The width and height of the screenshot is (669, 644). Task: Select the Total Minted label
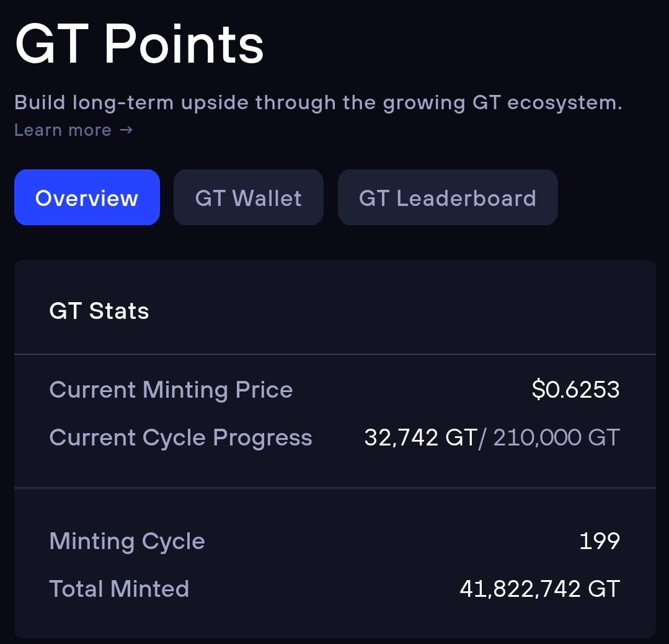pos(119,589)
